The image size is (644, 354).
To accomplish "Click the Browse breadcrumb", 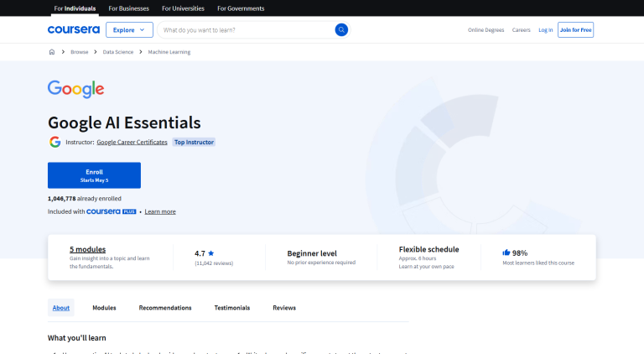I will (80, 52).
